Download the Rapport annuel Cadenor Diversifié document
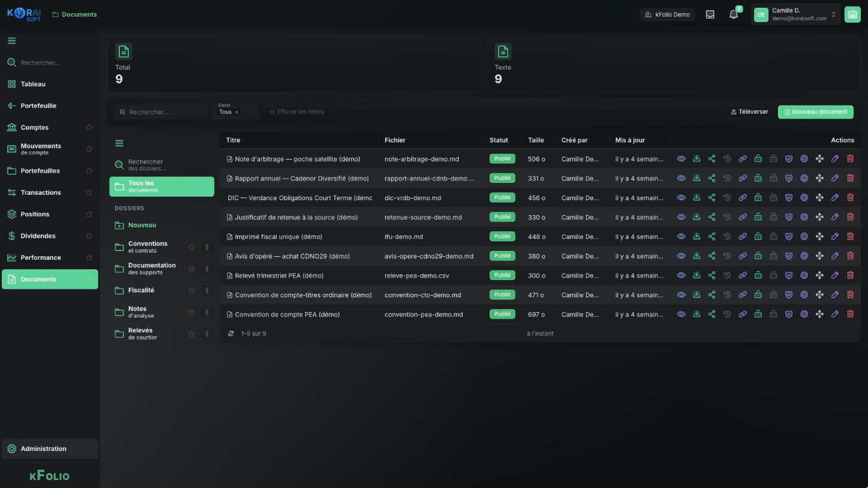 coord(696,178)
